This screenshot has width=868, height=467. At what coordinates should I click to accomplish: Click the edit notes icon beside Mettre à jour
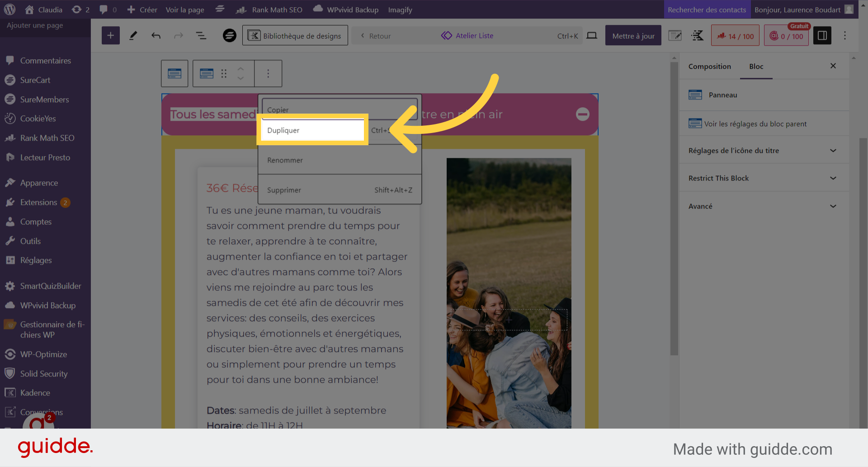(675, 35)
